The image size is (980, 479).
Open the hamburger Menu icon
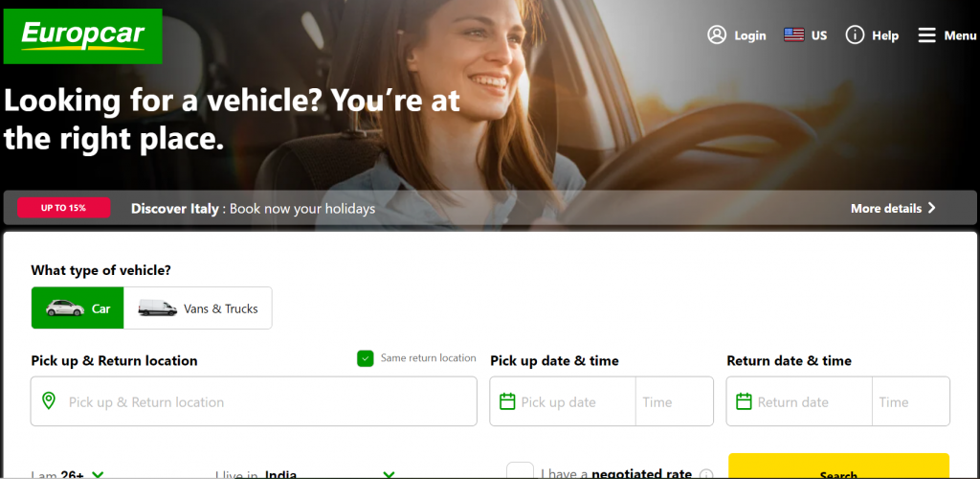coord(926,35)
